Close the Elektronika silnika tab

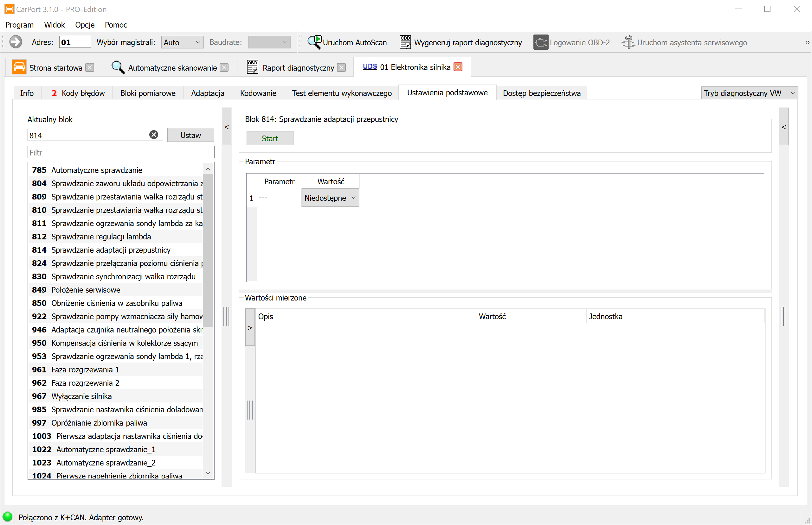click(x=458, y=67)
